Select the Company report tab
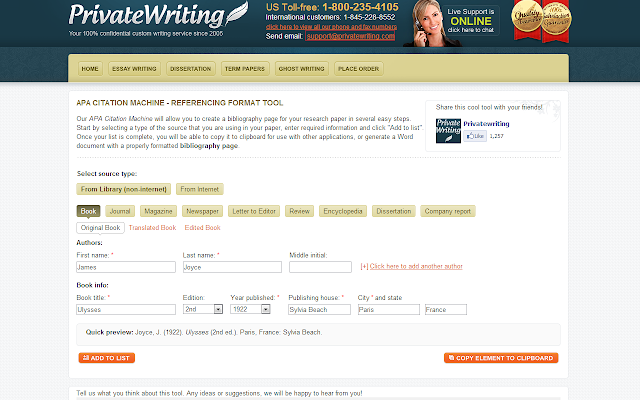The width and height of the screenshot is (640, 400). pos(448,211)
